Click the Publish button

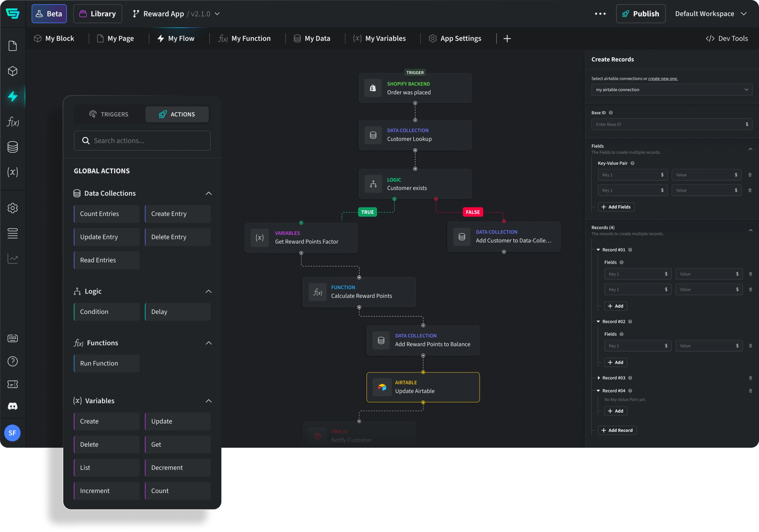[641, 14]
